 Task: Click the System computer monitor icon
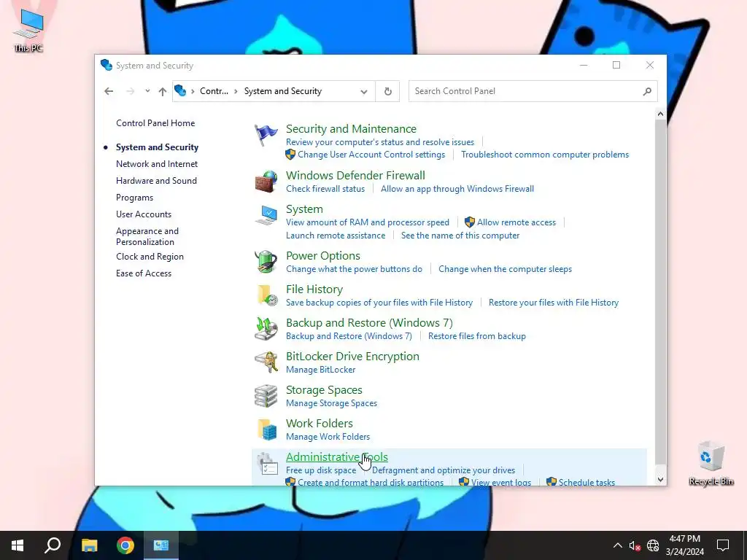[x=266, y=215]
